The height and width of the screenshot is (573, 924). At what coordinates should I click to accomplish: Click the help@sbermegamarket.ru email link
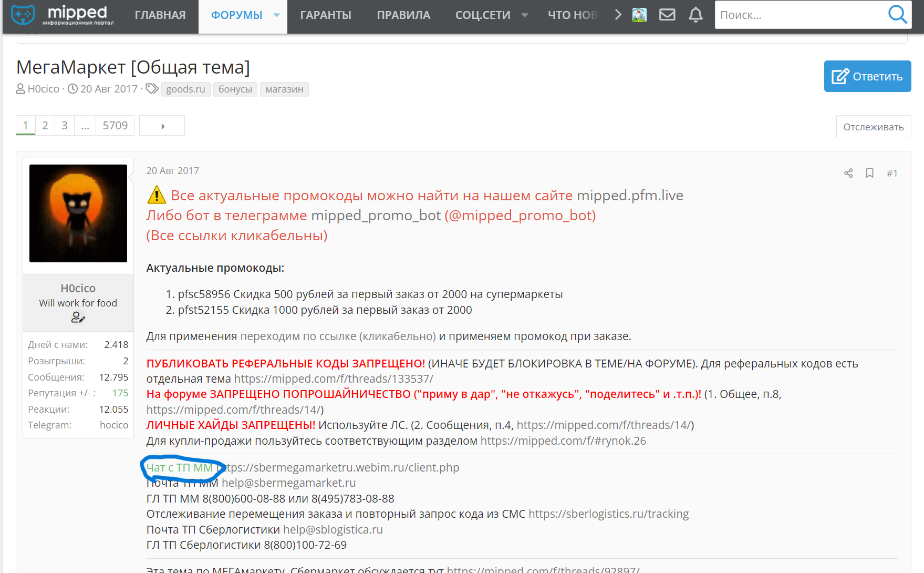288,483
